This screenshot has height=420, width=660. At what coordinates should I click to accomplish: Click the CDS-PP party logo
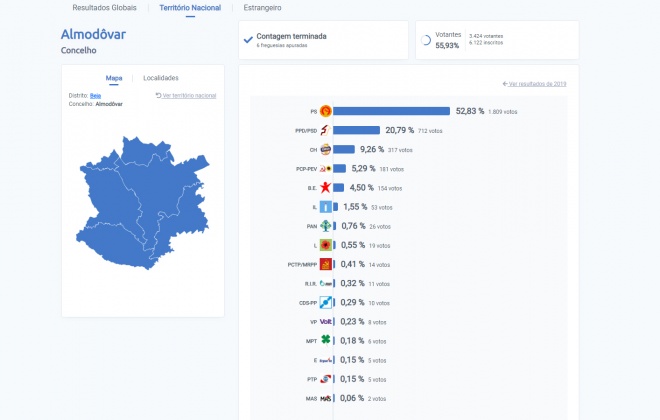click(325, 303)
